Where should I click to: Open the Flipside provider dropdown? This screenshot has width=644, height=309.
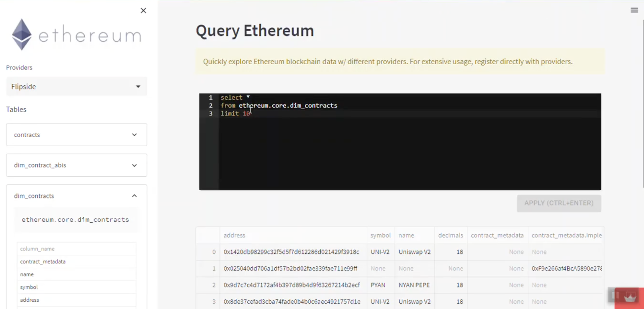tap(76, 87)
